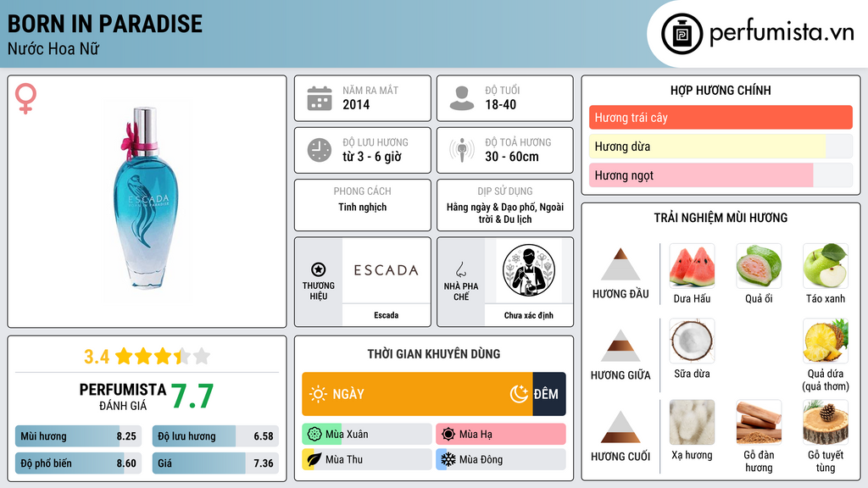Click the moon icon beside Đêm
The width and height of the screenshot is (868, 488).
[x=519, y=394]
